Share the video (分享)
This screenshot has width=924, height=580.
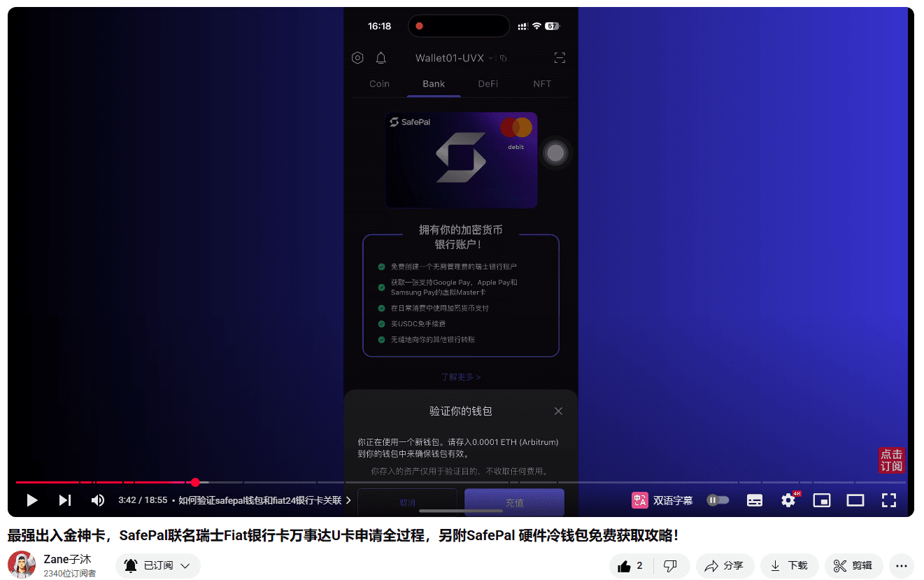click(725, 566)
